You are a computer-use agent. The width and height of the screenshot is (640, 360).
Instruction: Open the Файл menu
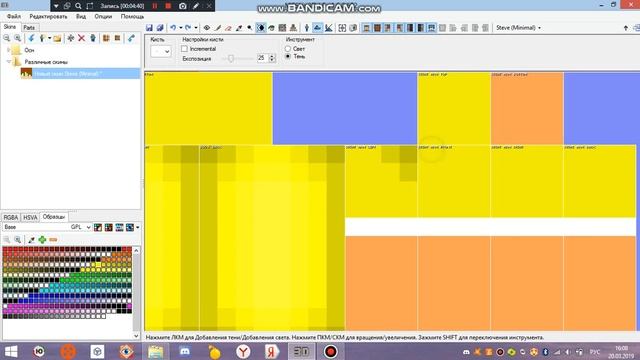pyautogui.click(x=13, y=16)
